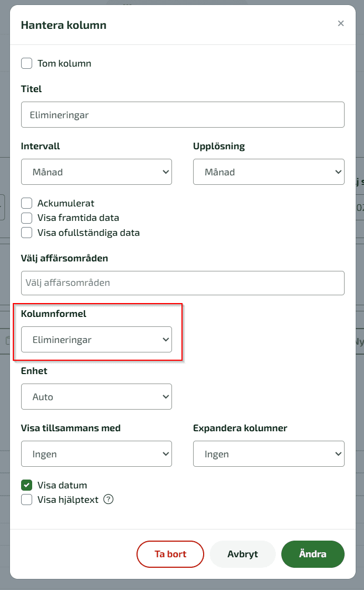
Task: Open the Upplösning dropdown
Action: tap(269, 172)
